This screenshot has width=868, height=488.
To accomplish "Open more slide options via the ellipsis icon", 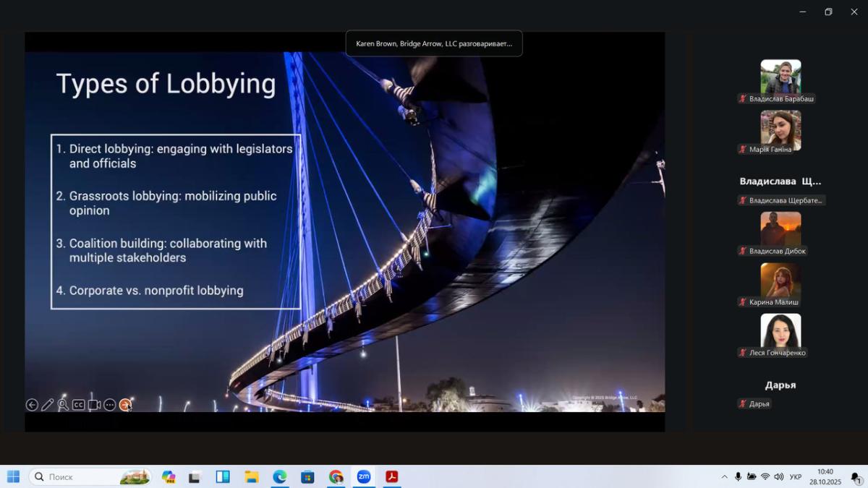I will click(x=109, y=405).
